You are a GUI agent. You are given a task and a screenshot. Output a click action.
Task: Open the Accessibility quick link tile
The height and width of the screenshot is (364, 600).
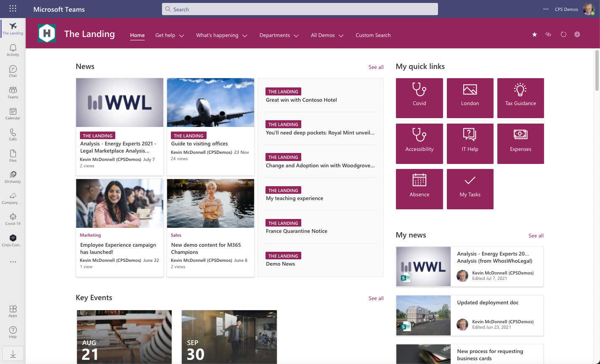(419, 144)
